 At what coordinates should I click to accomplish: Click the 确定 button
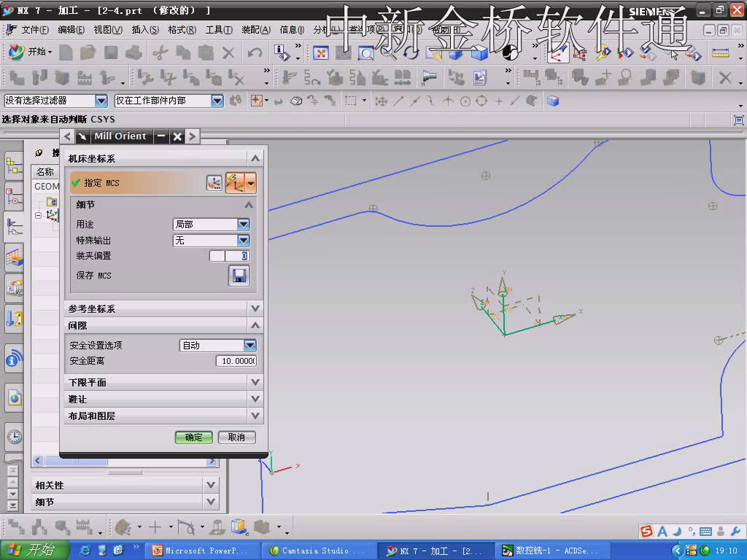pyautogui.click(x=193, y=437)
